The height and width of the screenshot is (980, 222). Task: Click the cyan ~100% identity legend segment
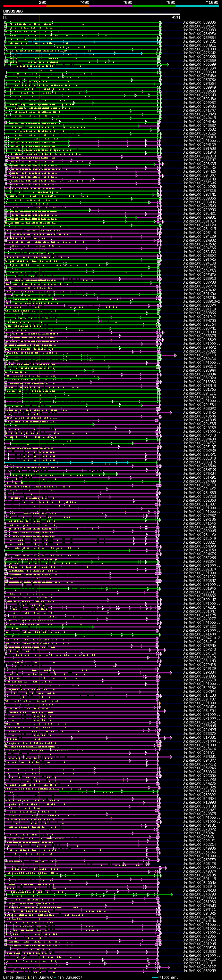(197, 6)
